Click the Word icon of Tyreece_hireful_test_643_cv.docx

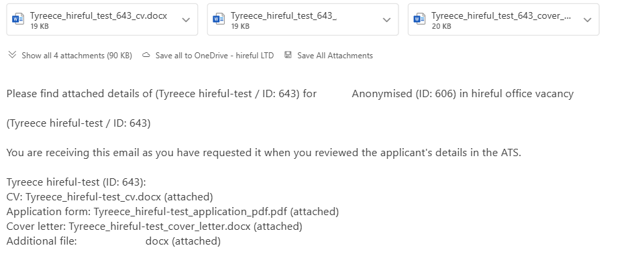[x=18, y=19]
